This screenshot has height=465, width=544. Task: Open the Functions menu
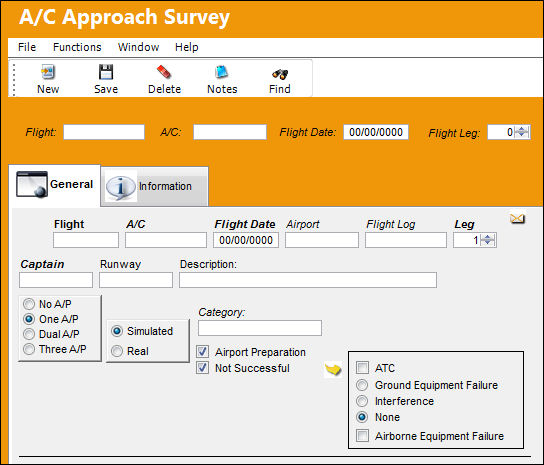(x=77, y=47)
